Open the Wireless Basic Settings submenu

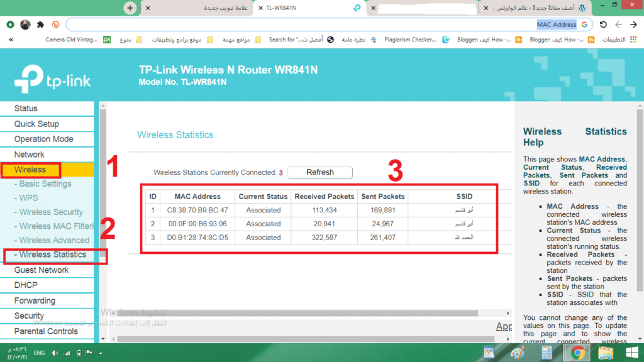click(43, 184)
